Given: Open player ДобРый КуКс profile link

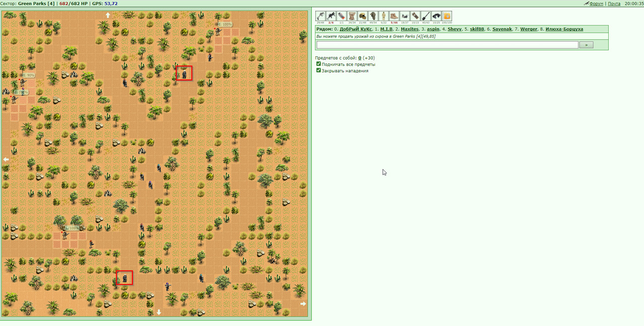Looking at the screenshot, I should [356, 29].
